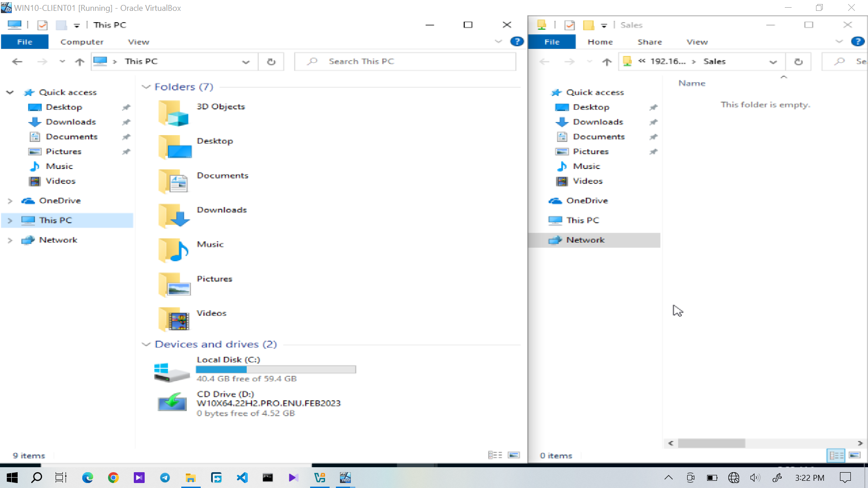
Task: Open View tab in This PC window
Action: [138, 42]
